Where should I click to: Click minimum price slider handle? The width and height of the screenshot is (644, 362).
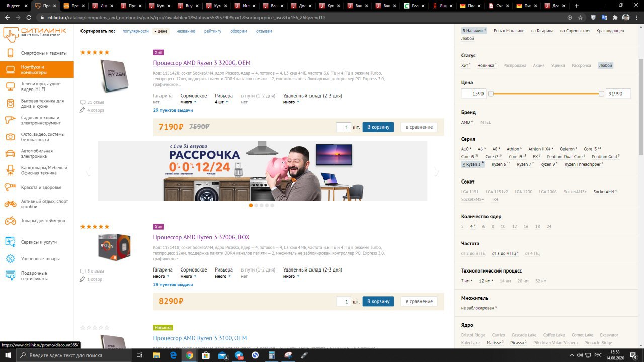coord(491,94)
